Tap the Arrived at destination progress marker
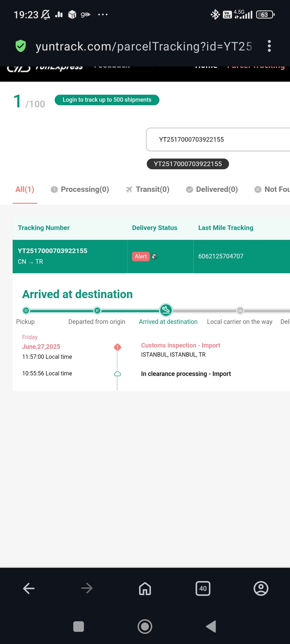The width and height of the screenshot is (290, 644). pos(166,310)
